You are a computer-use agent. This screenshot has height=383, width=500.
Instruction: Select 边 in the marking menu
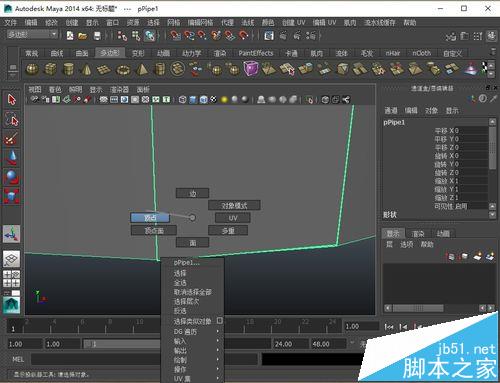[x=192, y=193]
